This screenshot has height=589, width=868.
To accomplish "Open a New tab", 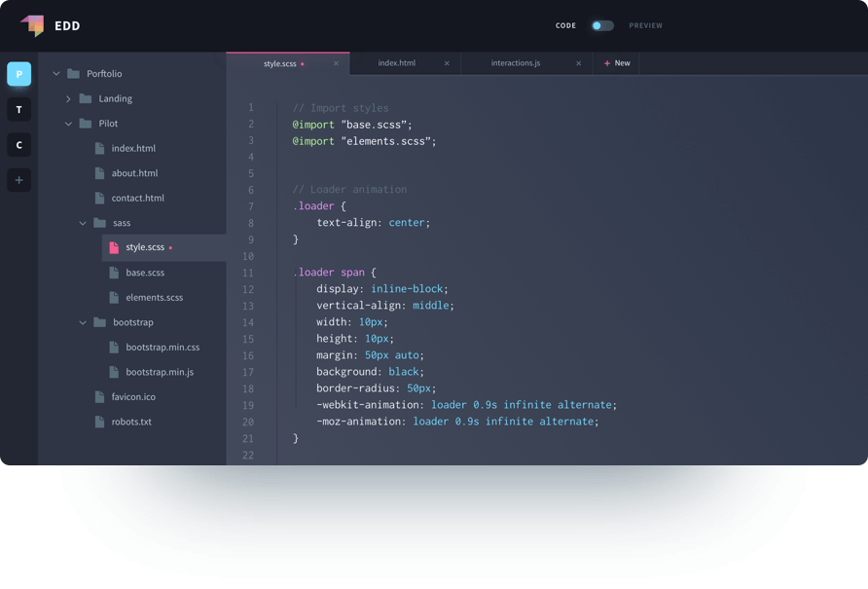I will coord(617,63).
